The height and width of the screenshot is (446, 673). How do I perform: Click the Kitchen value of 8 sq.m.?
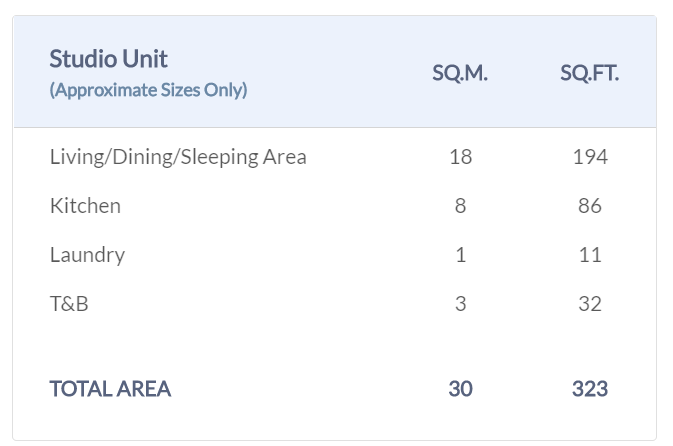pos(460,206)
